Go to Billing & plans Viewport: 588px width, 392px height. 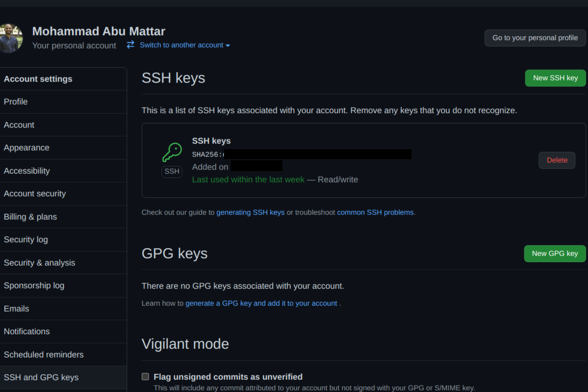coord(30,216)
